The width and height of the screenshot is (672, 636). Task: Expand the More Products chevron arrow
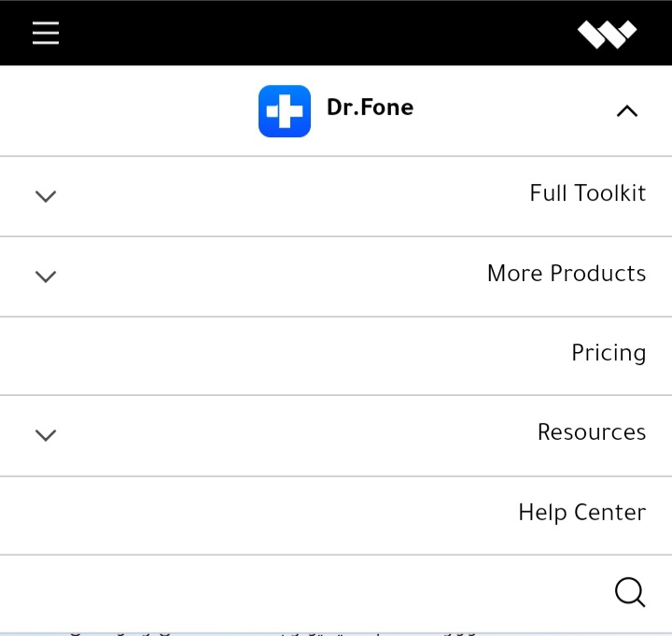tap(46, 276)
